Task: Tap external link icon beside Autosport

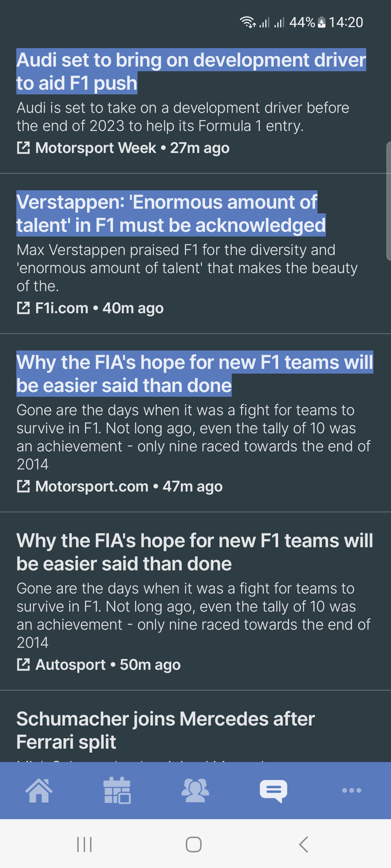Action: click(24, 665)
